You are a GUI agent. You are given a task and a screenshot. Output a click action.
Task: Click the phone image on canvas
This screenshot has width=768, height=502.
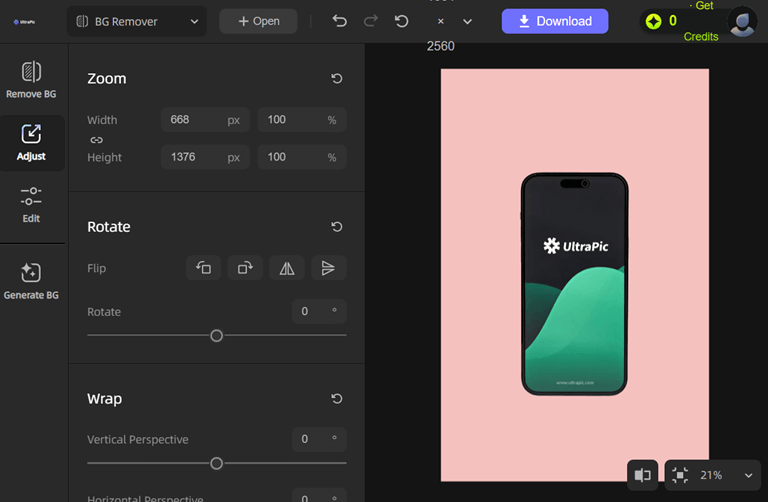point(575,284)
